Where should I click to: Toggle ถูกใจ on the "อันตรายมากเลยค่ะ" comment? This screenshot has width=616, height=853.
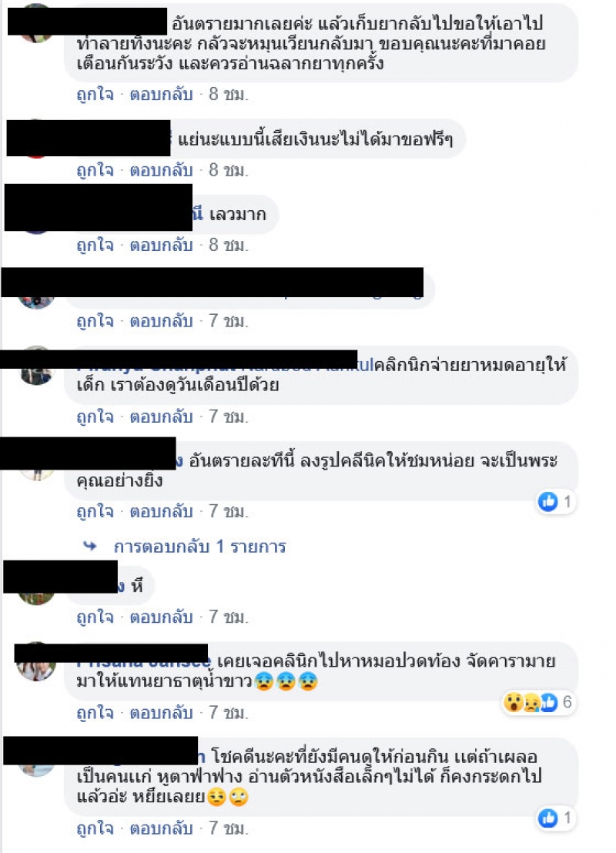pos(95,94)
